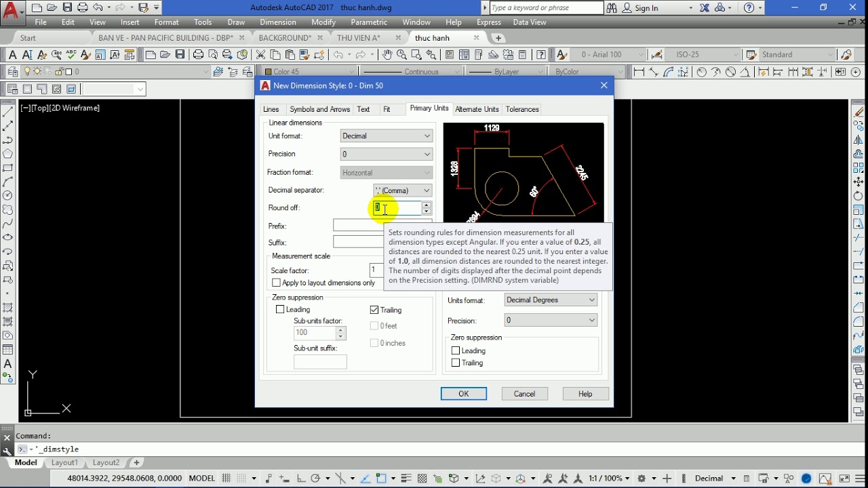The image size is (868, 488).
Task: Add a new drawing tab with plus
Action: (x=498, y=38)
